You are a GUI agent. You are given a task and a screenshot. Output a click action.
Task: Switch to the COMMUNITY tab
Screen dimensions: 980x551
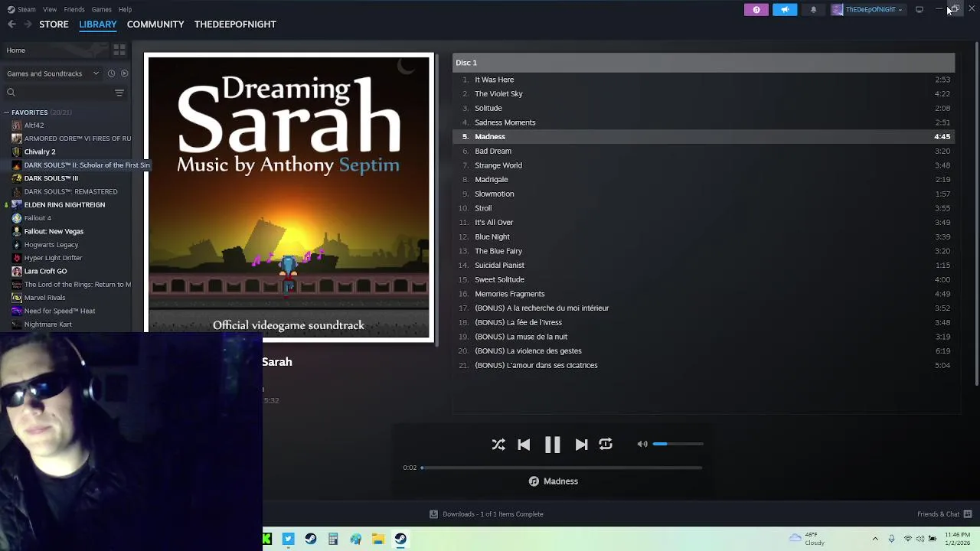155,24
